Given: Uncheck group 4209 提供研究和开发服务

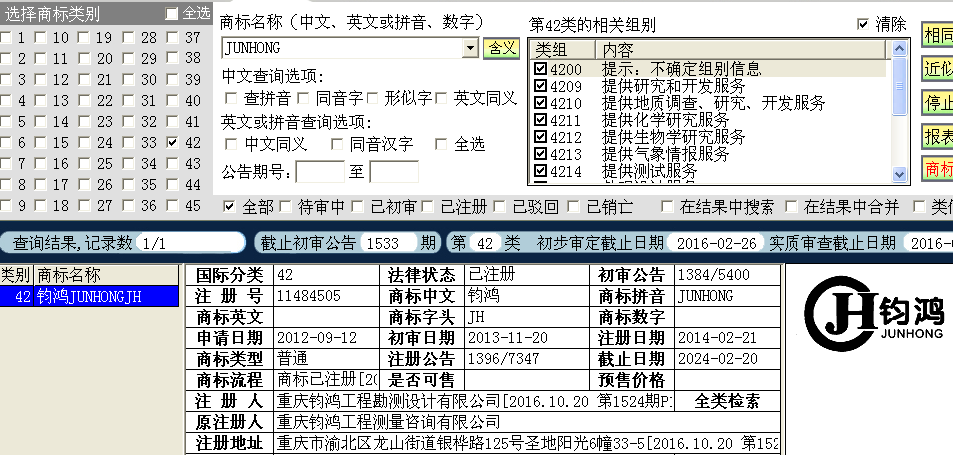Looking at the screenshot, I should (540, 86).
